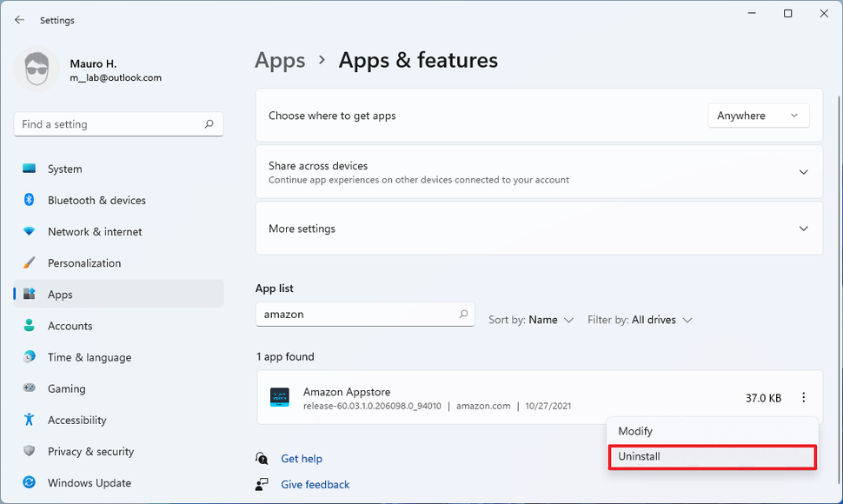Image resolution: width=843 pixels, height=504 pixels.
Task: Select the Privacy & security shield icon
Action: coord(29,451)
